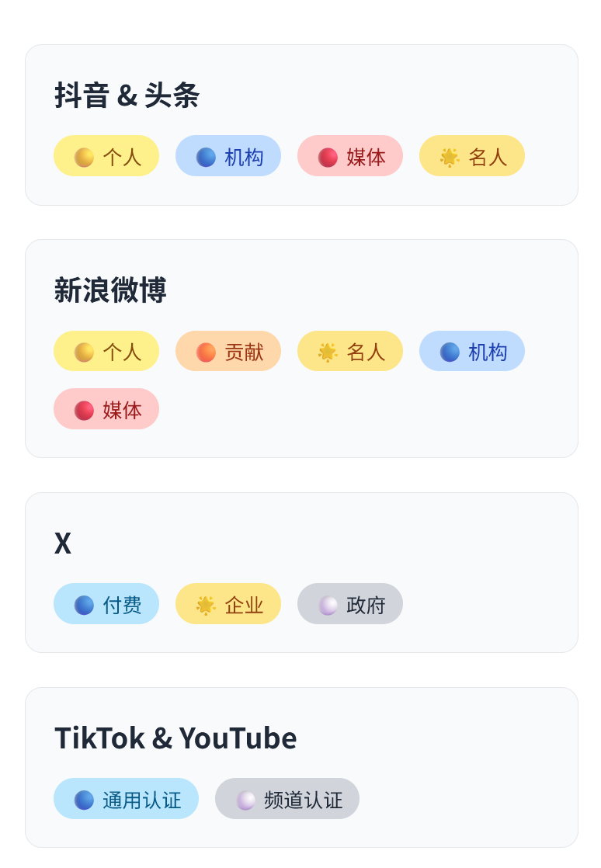The width and height of the screenshot is (601, 868).
Task: Click the red orb icon beside 媒体 under 抖音 & 头条
Action: click(328, 157)
